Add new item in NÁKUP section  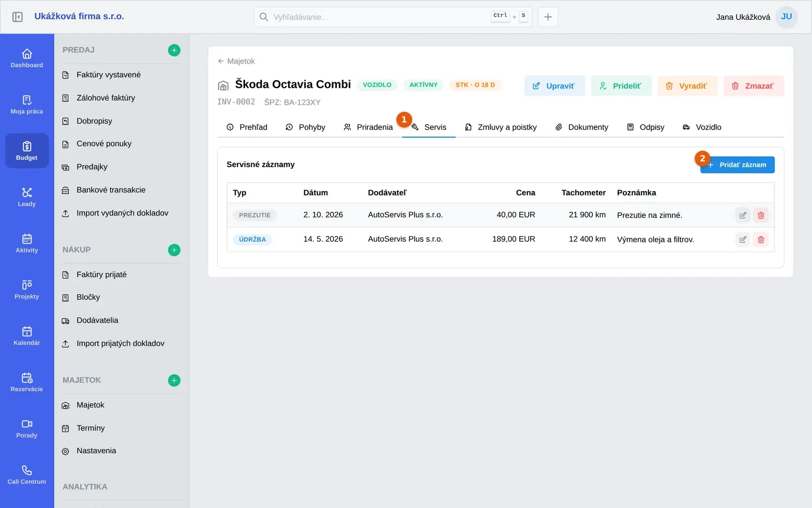(174, 250)
